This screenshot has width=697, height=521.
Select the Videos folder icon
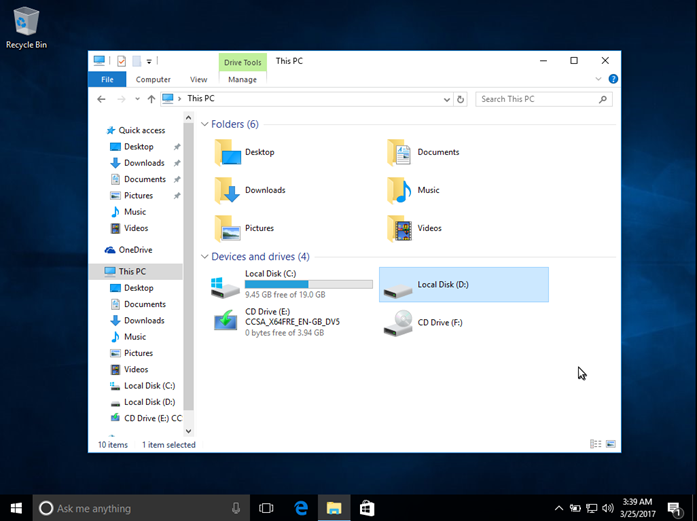[399, 228]
